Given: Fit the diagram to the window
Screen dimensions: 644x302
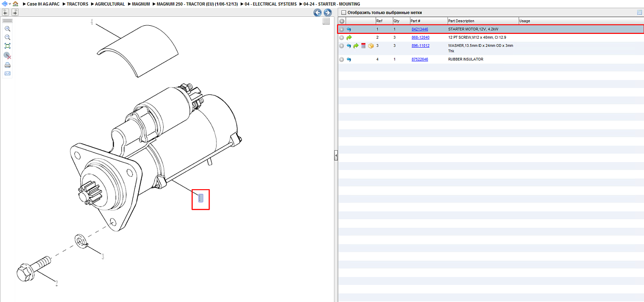Looking at the screenshot, I should 7,46.
